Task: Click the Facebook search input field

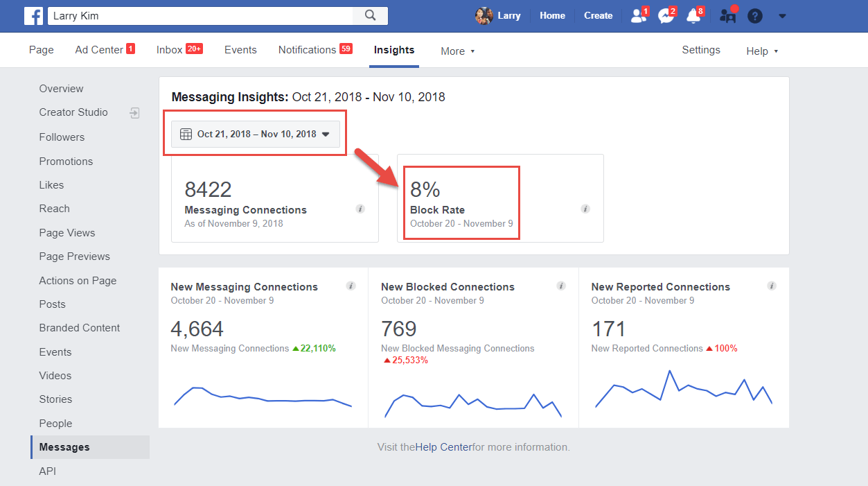Action: [201, 15]
